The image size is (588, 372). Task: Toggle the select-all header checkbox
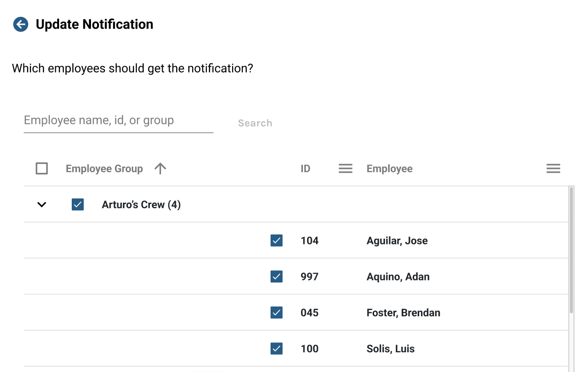[x=42, y=168]
